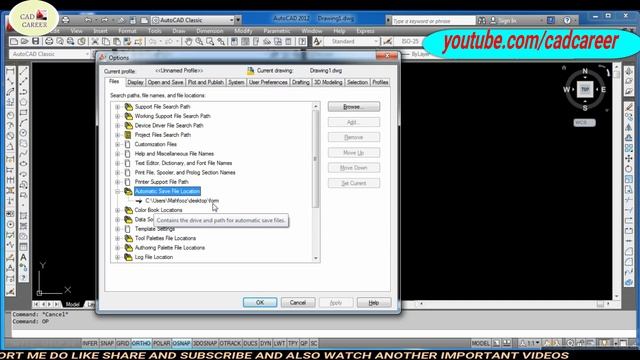Viewport: 640px width, 360px height.
Task: Click the Browse... button
Action: click(x=353, y=107)
